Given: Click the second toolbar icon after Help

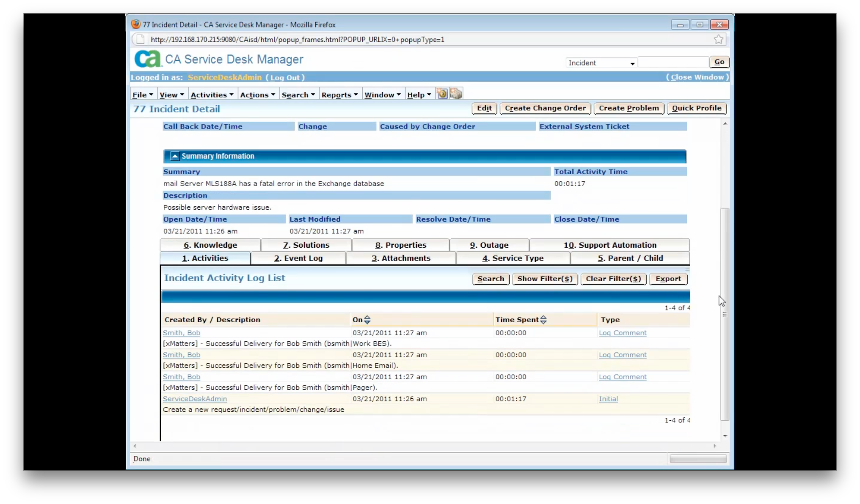Looking at the screenshot, I should [456, 94].
